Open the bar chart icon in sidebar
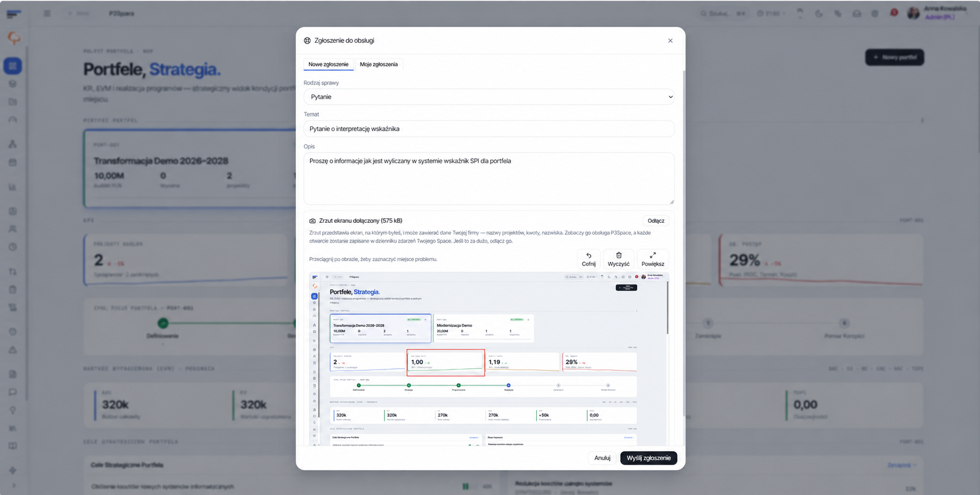 click(13, 187)
